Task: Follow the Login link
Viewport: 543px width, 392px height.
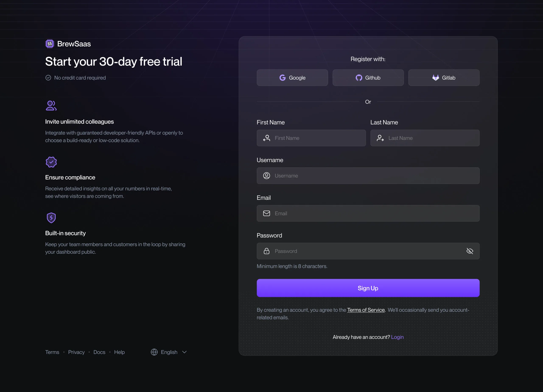Action: click(x=397, y=337)
